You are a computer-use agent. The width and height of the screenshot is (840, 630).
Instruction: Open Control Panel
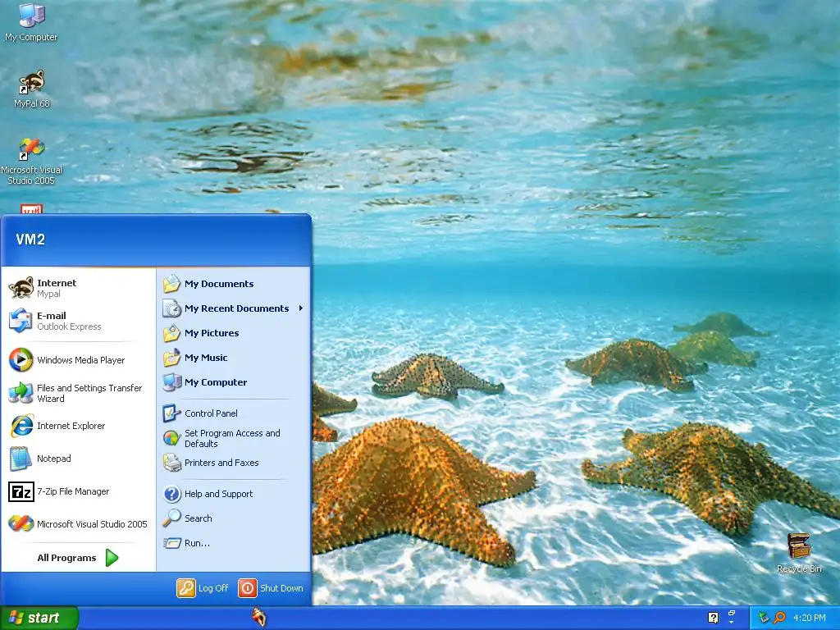tap(234, 413)
